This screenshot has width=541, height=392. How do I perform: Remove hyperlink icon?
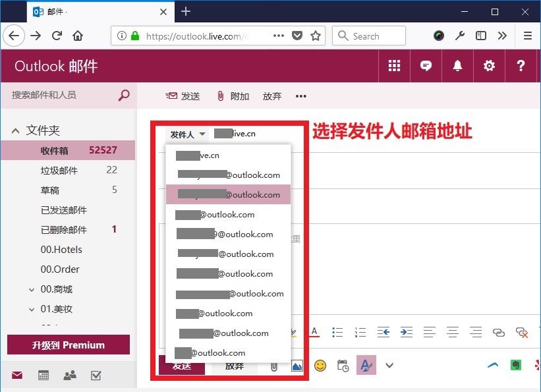click(x=522, y=332)
